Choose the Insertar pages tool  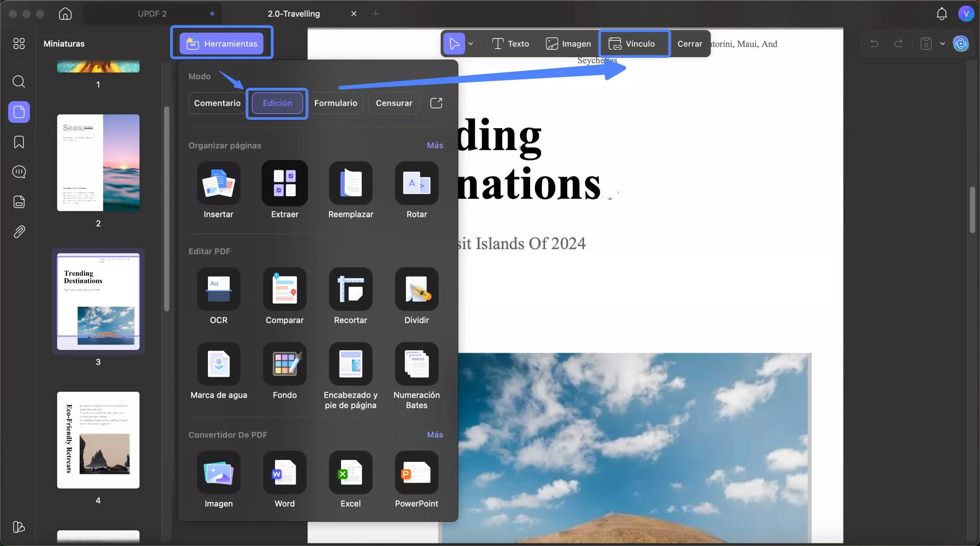pos(219,190)
